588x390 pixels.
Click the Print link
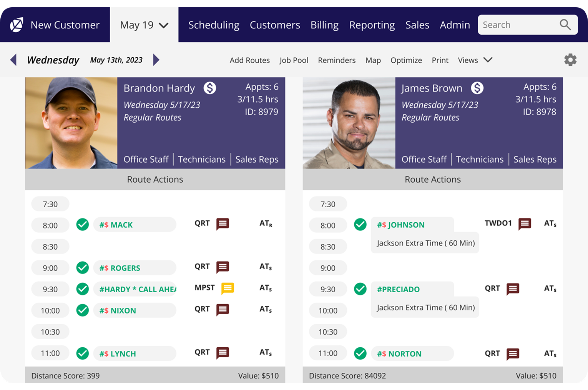440,60
